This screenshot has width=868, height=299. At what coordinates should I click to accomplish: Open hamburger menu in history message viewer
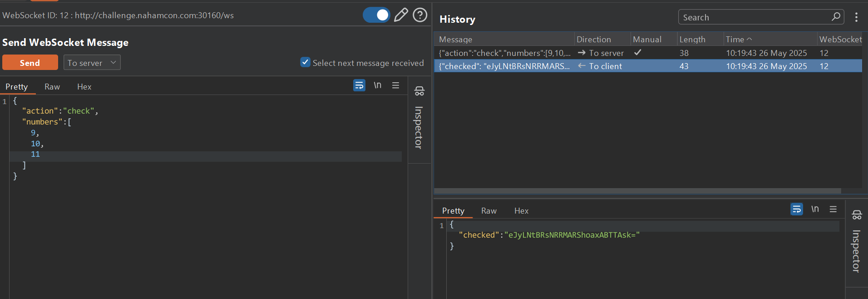pyautogui.click(x=833, y=209)
